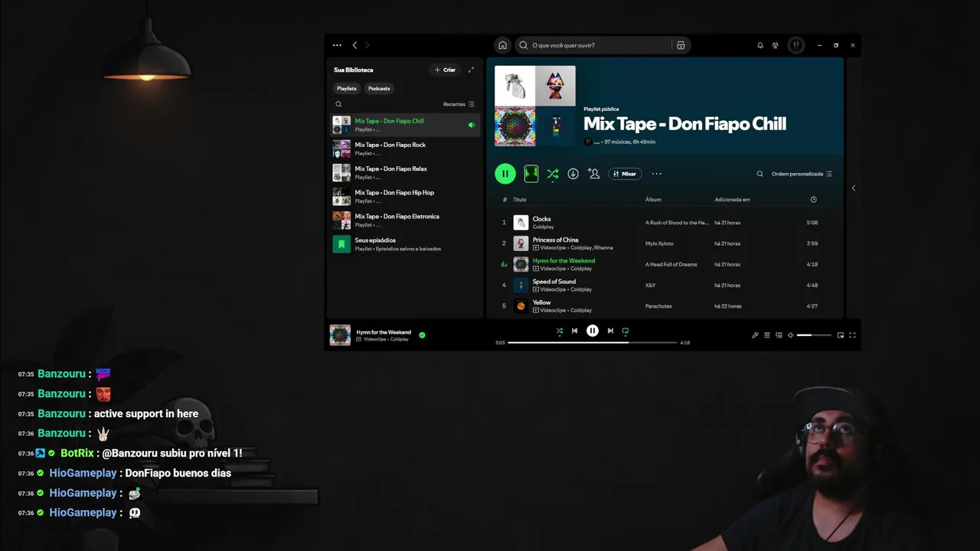The height and width of the screenshot is (551, 980).
Task: Skip to previous track
Action: pos(574,331)
